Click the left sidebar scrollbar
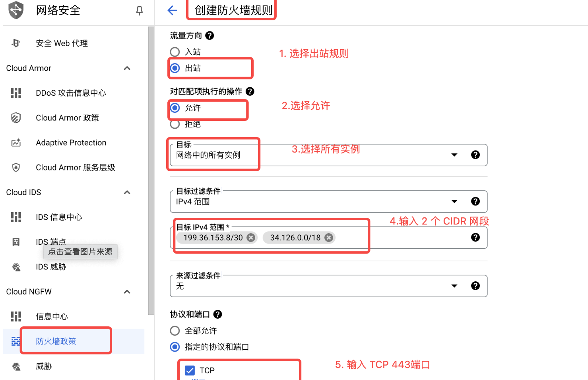This screenshot has width=588, height=380. click(151, 170)
